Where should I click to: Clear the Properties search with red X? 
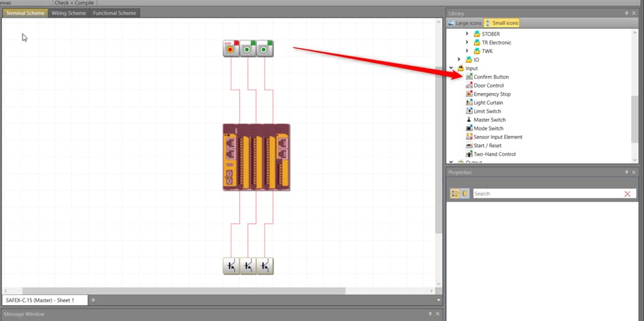(627, 194)
